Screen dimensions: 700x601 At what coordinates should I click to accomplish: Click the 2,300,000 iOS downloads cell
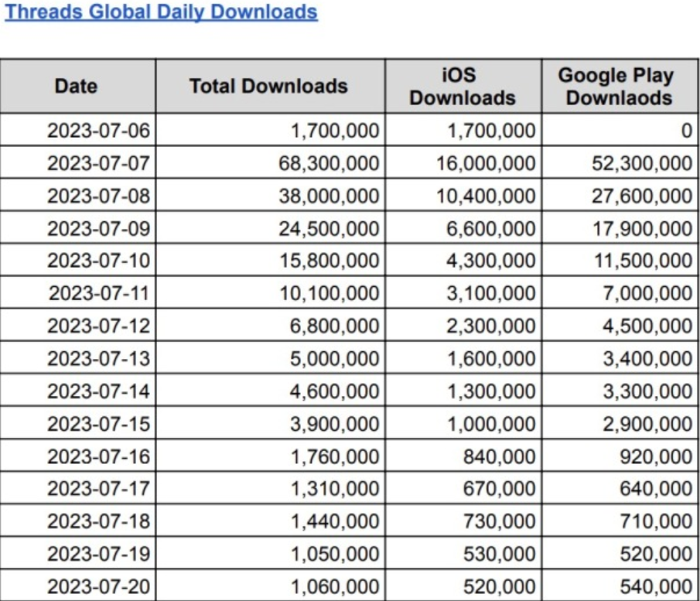click(x=463, y=325)
